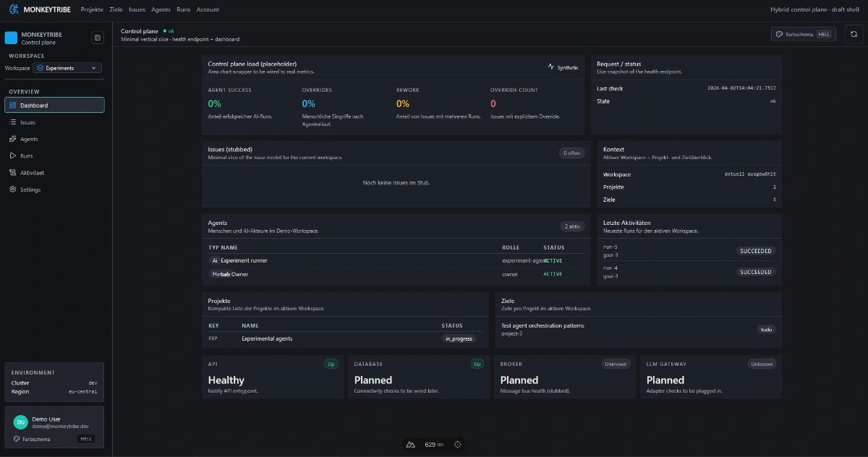The width and height of the screenshot is (868, 457).
Task: Go to Agents in the sidebar
Action: [54, 139]
